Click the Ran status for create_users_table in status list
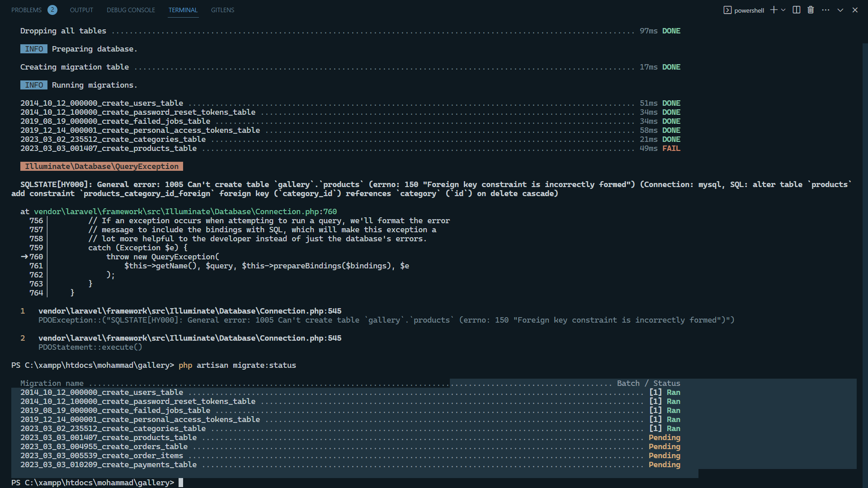868x488 pixels. pyautogui.click(x=674, y=392)
